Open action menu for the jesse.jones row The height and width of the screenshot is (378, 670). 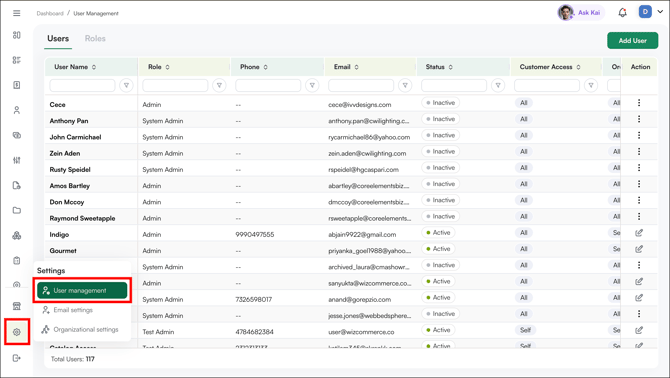[x=639, y=314]
